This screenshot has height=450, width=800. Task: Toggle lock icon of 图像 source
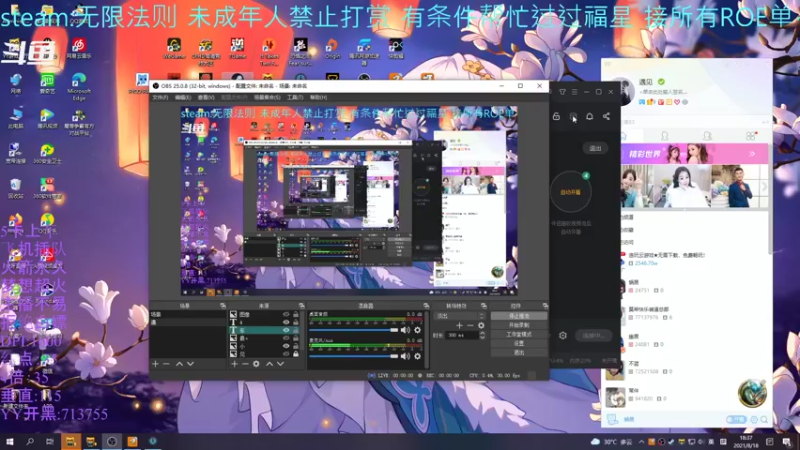296,315
